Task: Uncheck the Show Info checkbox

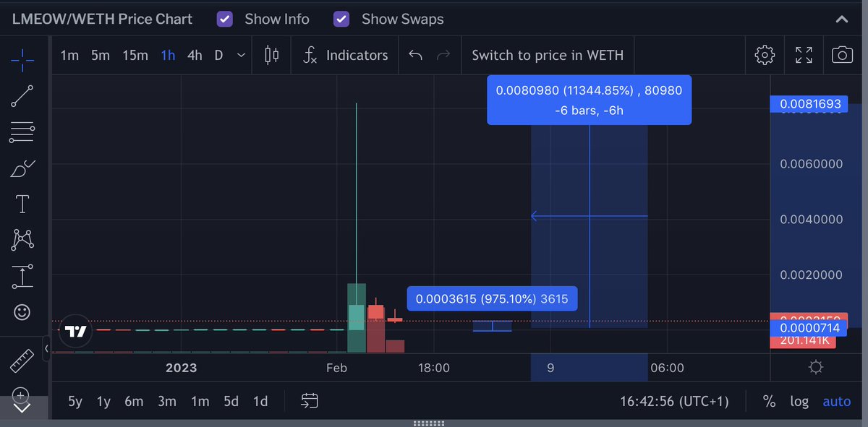Action: coord(225,20)
